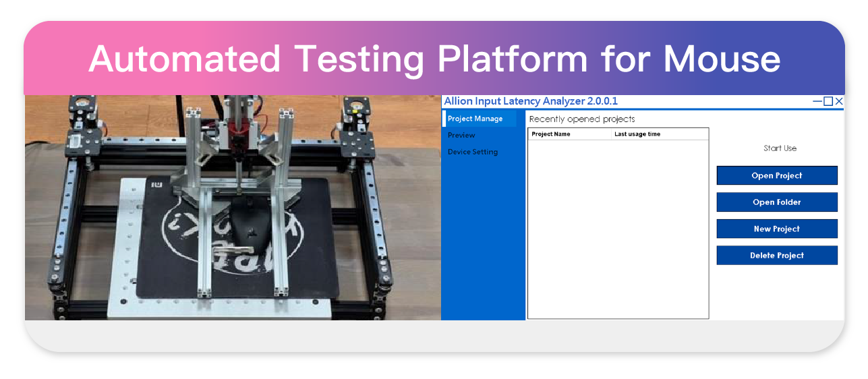The image size is (868, 379).
Task: Click the Start Use label
Action: click(x=780, y=148)
